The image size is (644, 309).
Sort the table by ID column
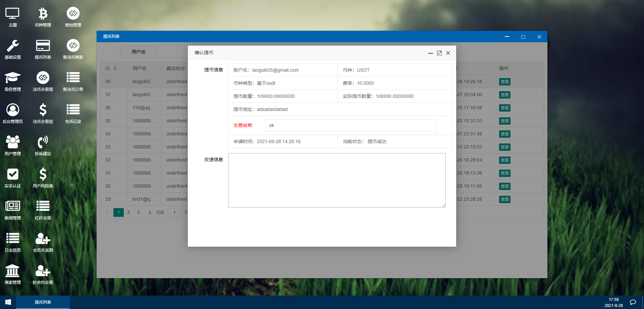[x=115, y=68]
